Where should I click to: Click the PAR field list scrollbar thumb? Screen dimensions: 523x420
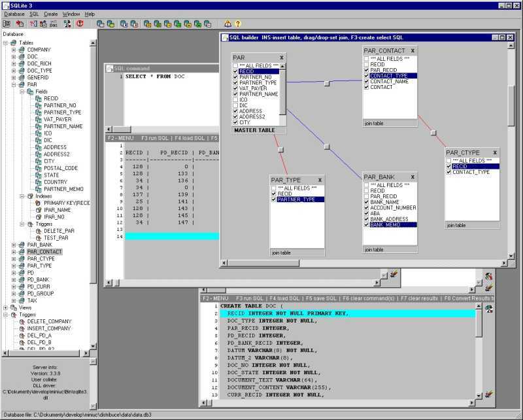[282, 92]
